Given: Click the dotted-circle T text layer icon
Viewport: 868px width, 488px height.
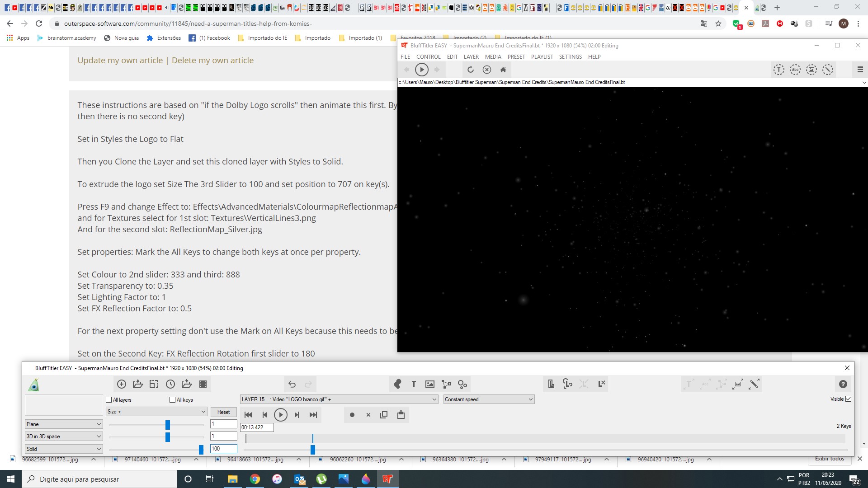Looking at the screenshot, I should (x=778, y=70).
